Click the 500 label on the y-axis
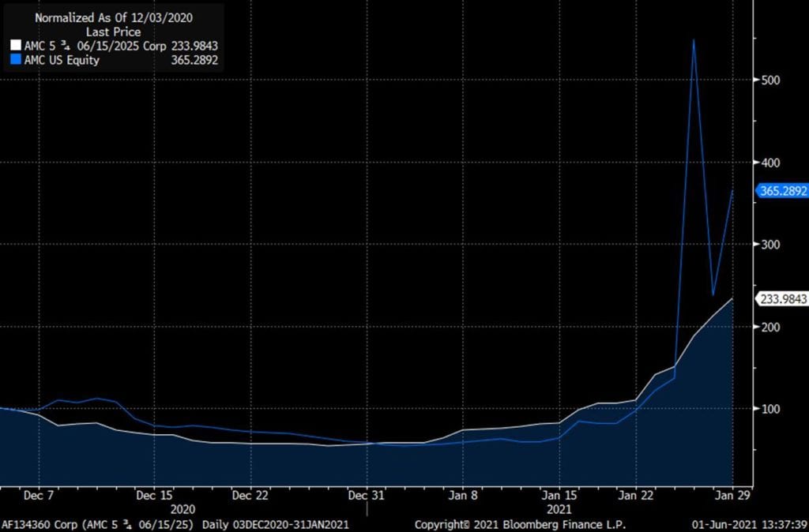The height and width of the screenshot is (532, 809). 769,80
